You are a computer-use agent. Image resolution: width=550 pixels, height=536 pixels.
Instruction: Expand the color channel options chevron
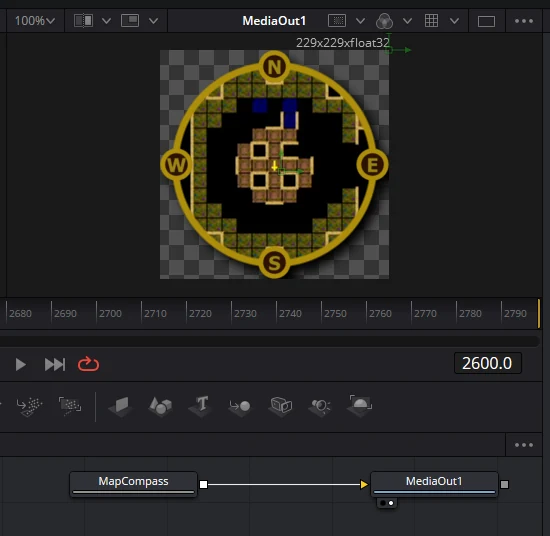tap(407, 21)
